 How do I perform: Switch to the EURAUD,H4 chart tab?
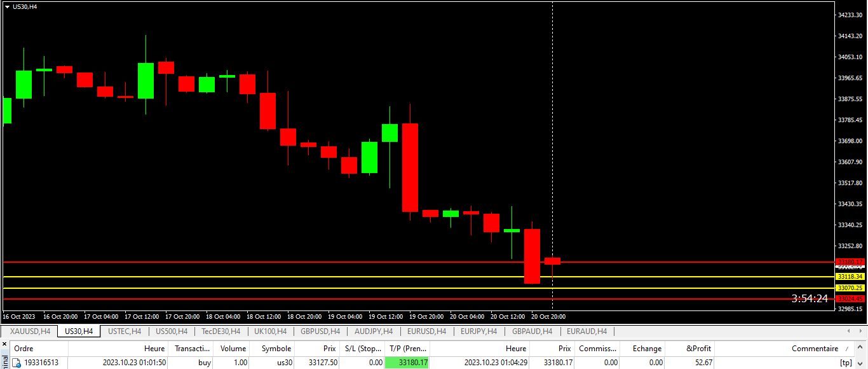pos(587,331)
